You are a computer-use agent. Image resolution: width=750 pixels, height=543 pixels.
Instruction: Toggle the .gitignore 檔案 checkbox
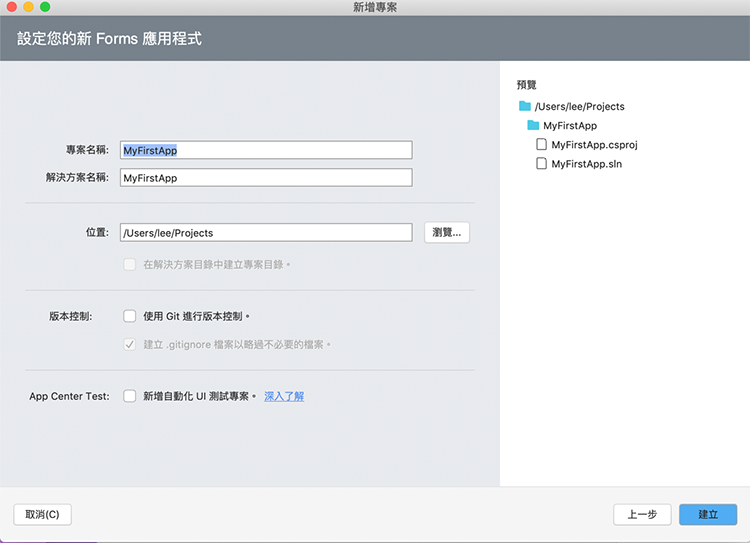coord(130,344)
